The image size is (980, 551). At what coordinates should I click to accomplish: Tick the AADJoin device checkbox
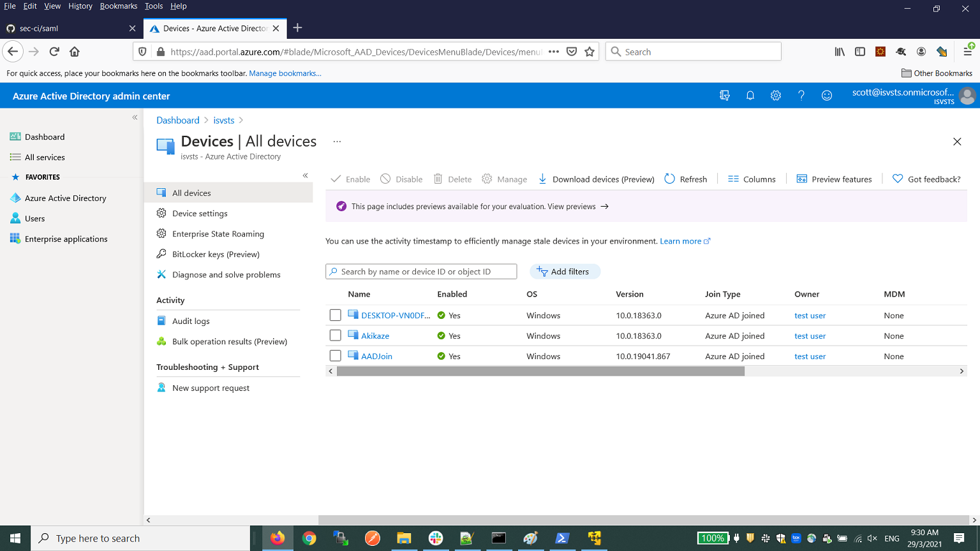tap(335, 356)
